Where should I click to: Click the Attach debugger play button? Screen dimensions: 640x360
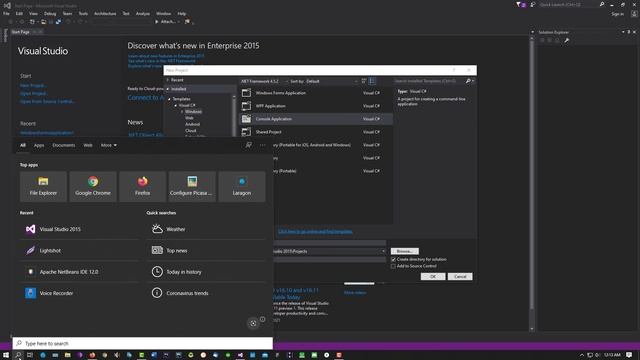pos(166,22)
